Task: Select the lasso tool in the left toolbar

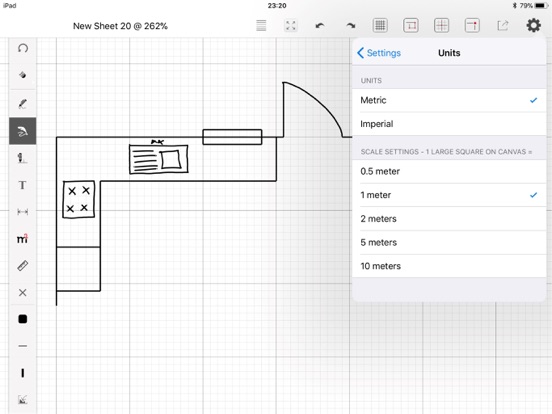Action: (23, 48)
